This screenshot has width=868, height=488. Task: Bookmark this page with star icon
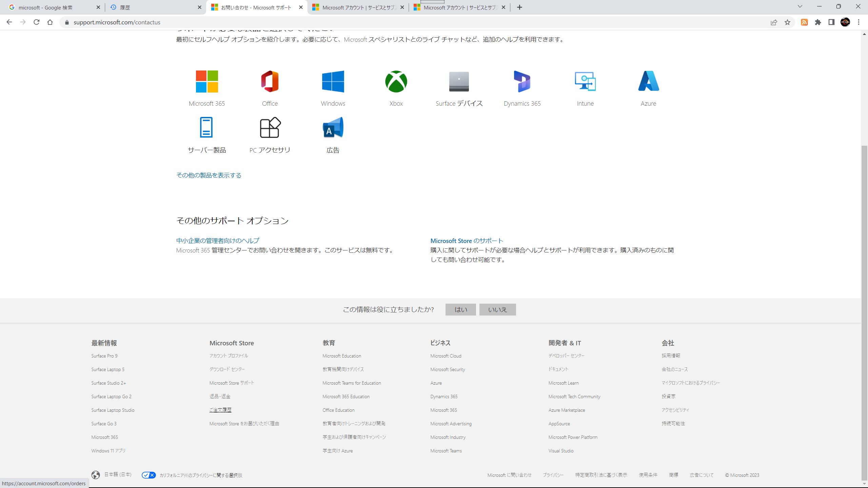787,22
